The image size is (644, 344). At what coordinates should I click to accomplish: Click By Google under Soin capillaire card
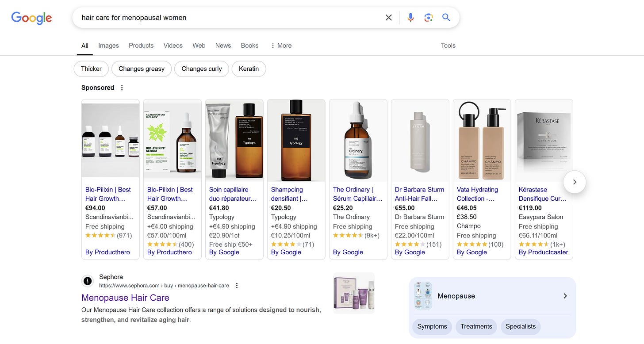(224, 252)
